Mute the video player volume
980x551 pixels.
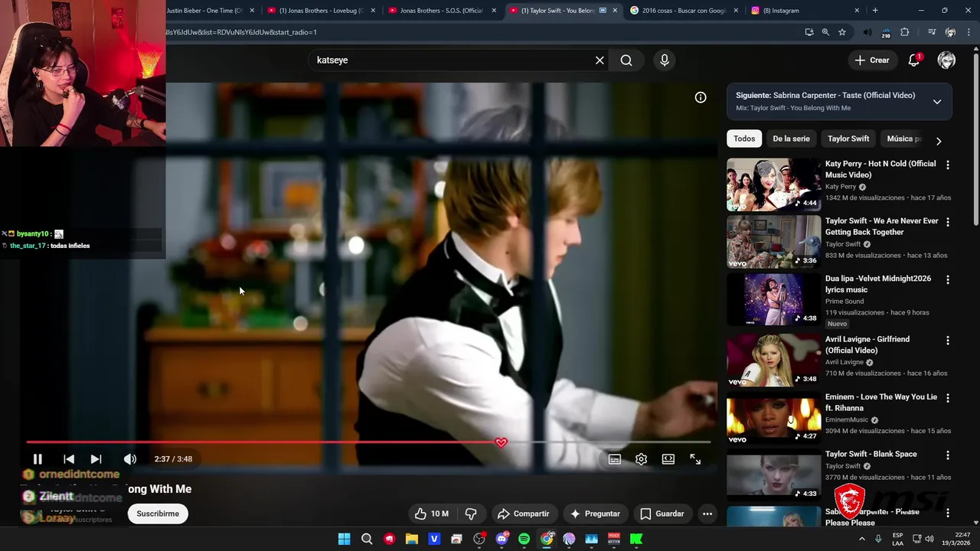(130, 459)
